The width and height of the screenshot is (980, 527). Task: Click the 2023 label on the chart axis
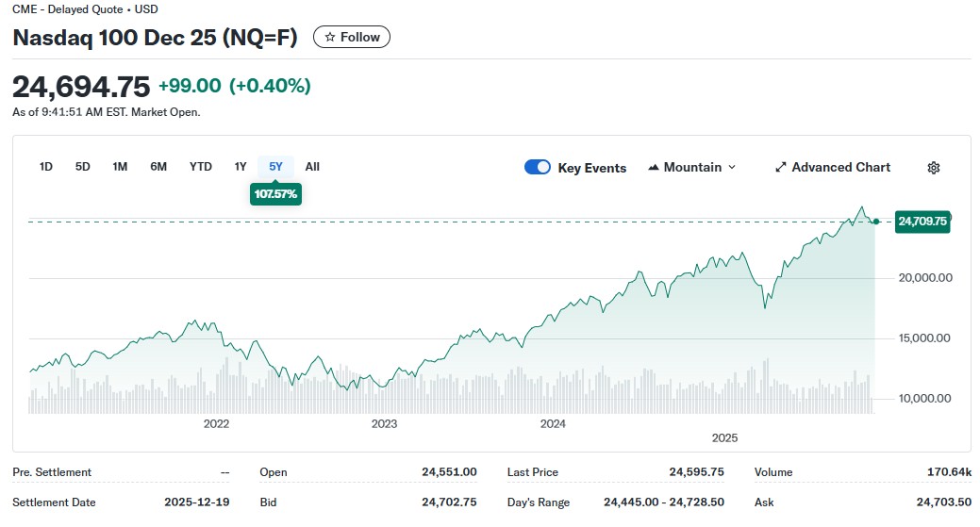(384, 424)
